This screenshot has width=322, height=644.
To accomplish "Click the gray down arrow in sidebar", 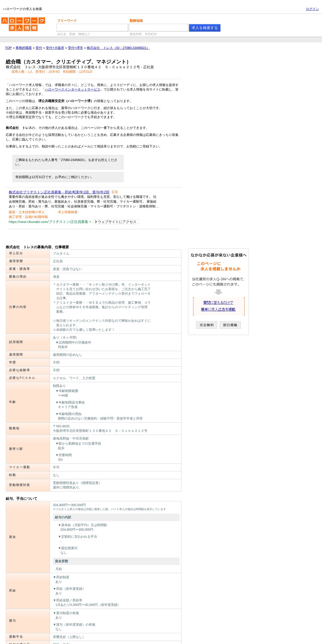I will (x=218, y=292).
